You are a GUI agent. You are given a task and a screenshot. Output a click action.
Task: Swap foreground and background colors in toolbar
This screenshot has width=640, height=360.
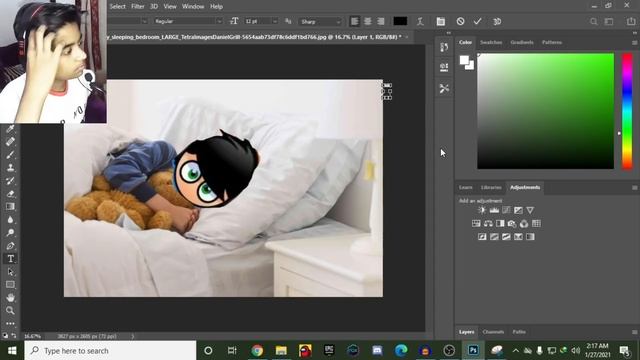13,336
